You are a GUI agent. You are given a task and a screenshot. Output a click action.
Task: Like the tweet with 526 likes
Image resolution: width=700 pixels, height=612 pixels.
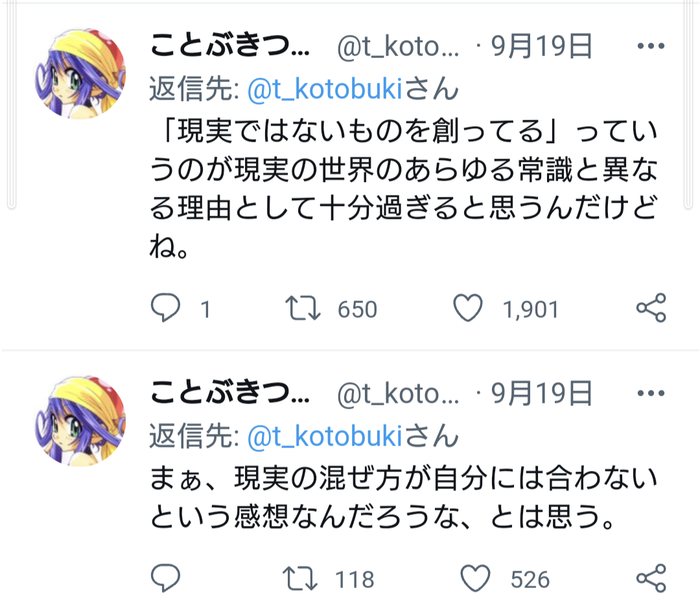[x=475, y=578]
